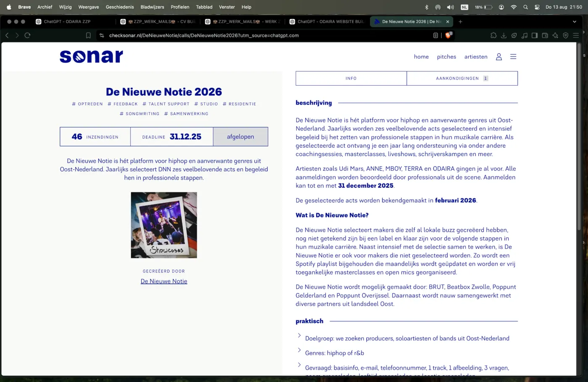The height and width of the screenshot is (382, 588).
Task: Select the AANKONDIGINGEN tab
Action: point(462,78)
